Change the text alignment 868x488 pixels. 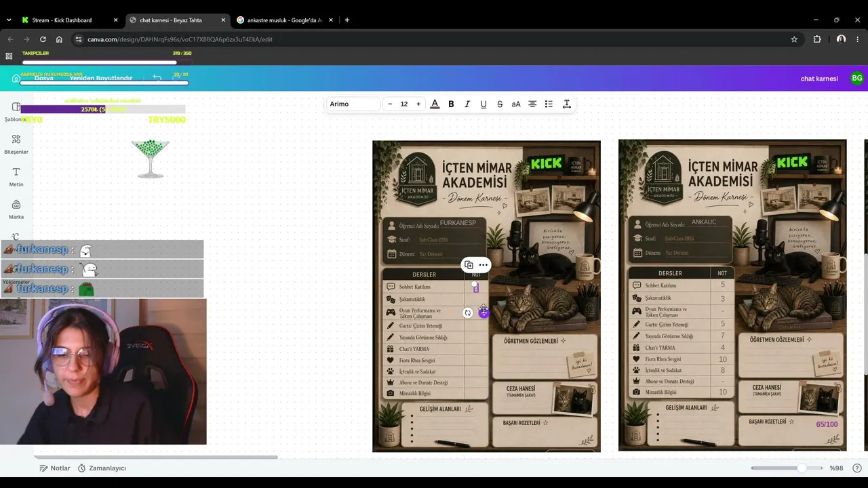click(x=532, y=104)
